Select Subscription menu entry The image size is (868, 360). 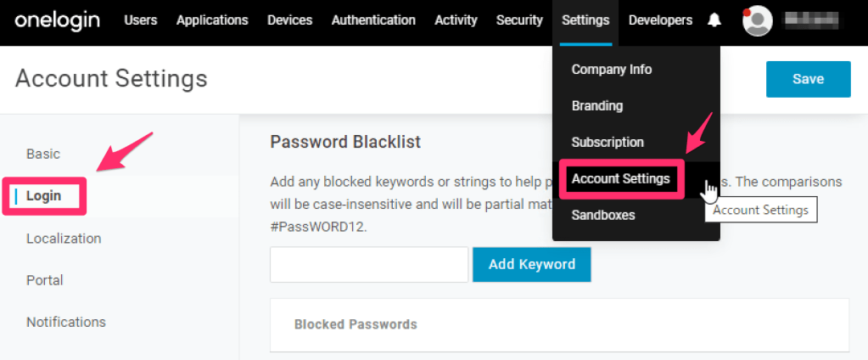608,143
